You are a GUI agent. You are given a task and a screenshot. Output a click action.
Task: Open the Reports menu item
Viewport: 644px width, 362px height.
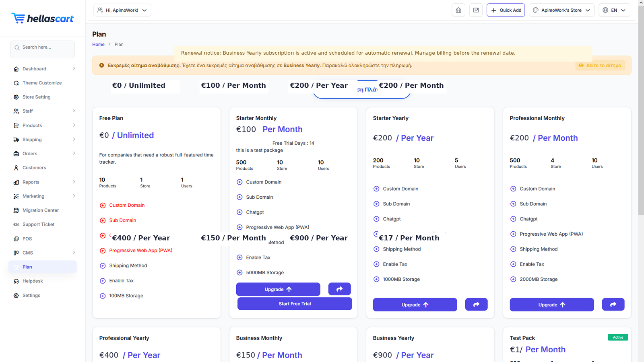point(31,182)
